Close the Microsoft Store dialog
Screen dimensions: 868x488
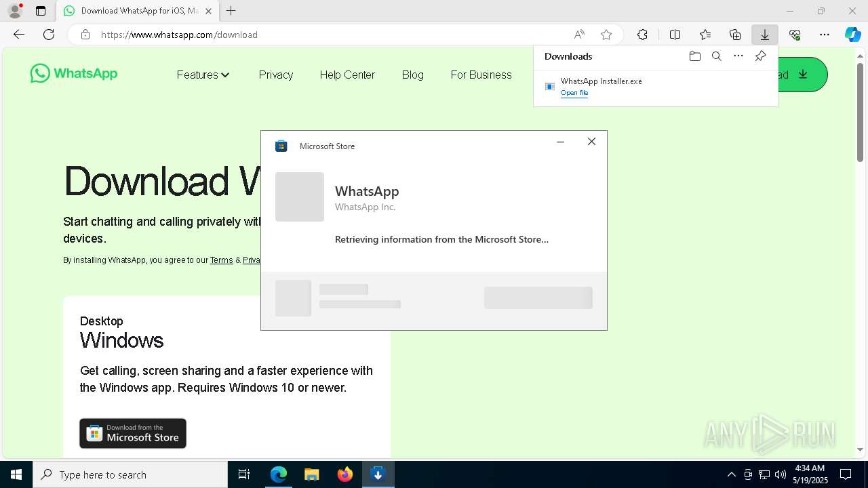[591, 142]
